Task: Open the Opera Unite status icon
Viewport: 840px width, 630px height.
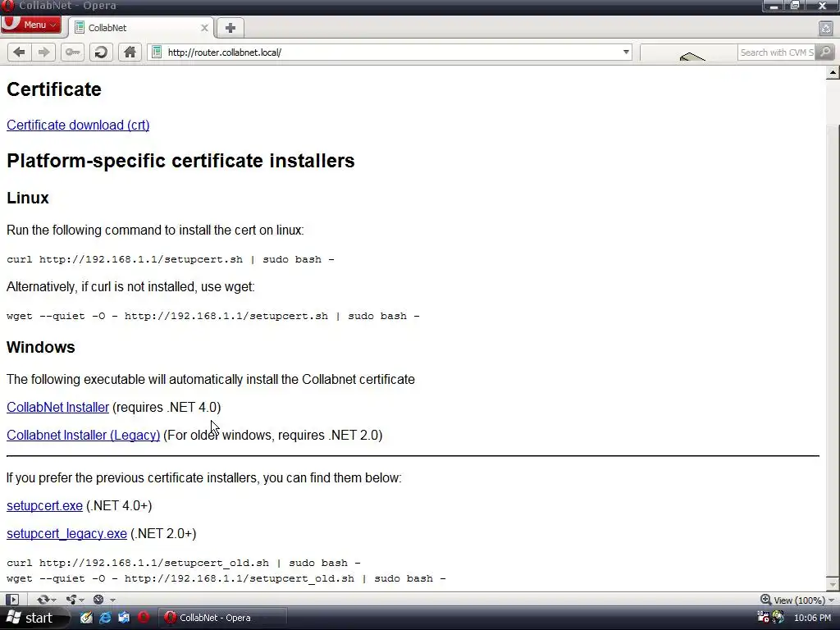Action: click(71, 600)
